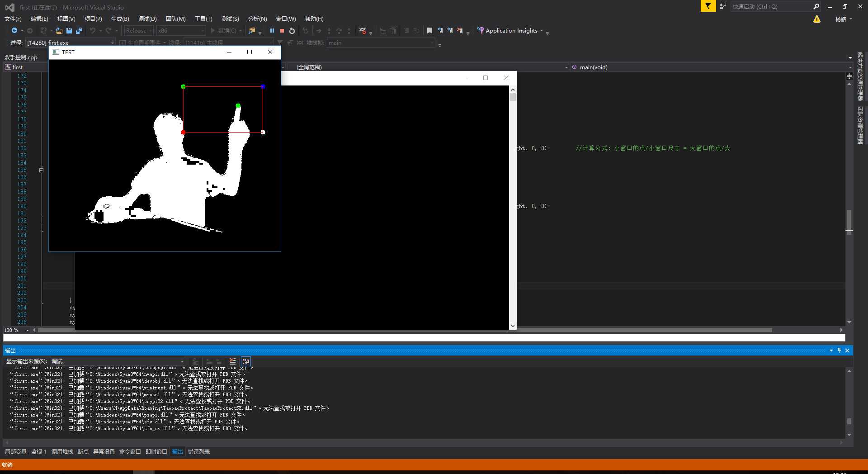The width and height of the screenshot is (868, 474).
Task: Click the Redo arrow icon
Action: (108, 31)
